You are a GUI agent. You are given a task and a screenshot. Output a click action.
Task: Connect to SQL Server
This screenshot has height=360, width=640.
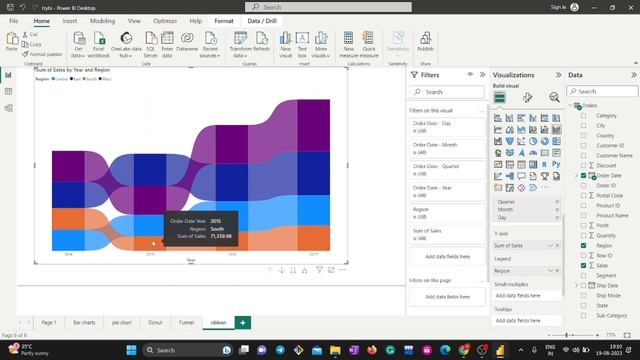pos(151,45)
